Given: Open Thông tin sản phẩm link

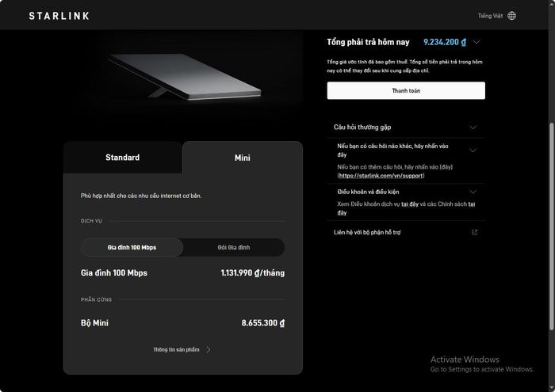Looking at the screenshot, I should 176,349.
